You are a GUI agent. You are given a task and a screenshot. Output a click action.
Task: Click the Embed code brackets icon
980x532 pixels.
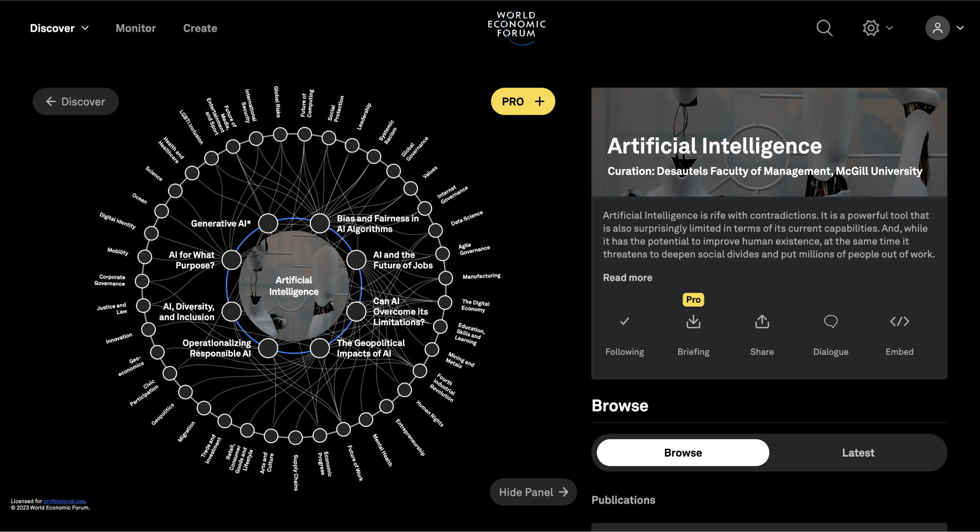[899, 320]
